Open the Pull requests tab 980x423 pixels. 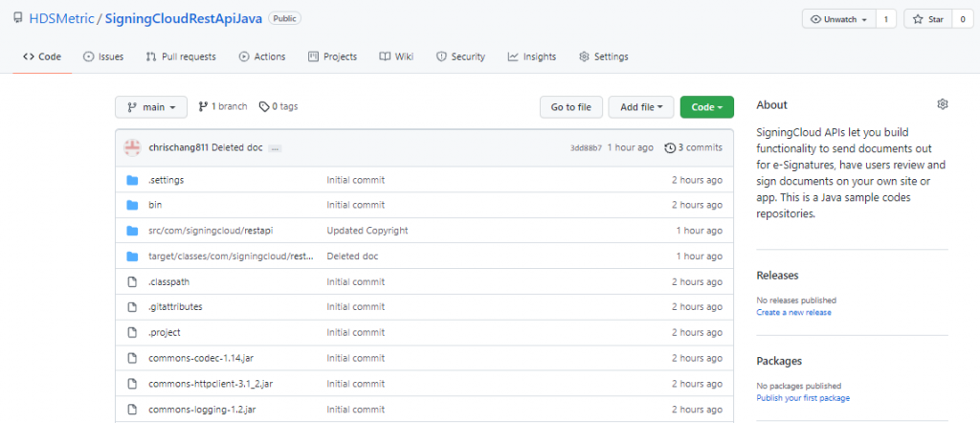tap(181, 56)
